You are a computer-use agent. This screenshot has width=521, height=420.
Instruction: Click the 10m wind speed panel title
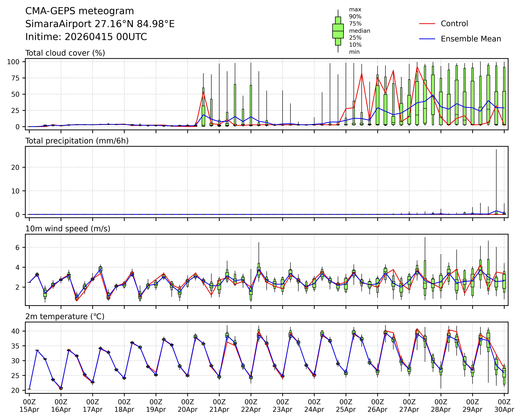pyautogui.click(x=68, y=229)
